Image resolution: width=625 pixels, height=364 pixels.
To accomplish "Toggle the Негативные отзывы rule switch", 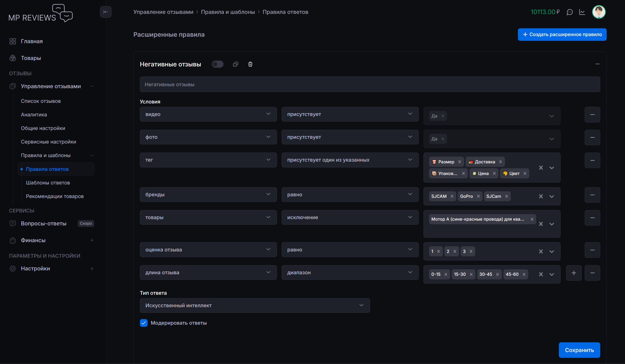I will (x=217, y=64).
